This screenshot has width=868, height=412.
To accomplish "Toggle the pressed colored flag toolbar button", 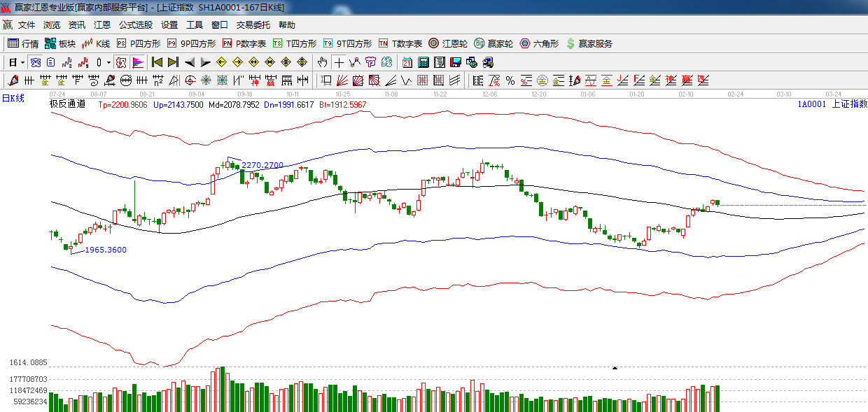I will point(137,62).
